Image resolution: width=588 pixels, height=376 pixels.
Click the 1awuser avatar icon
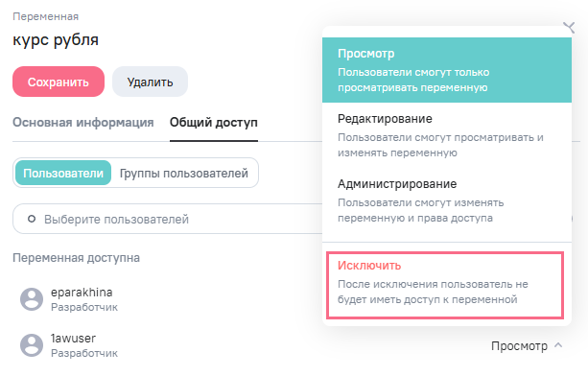(32, 345)
